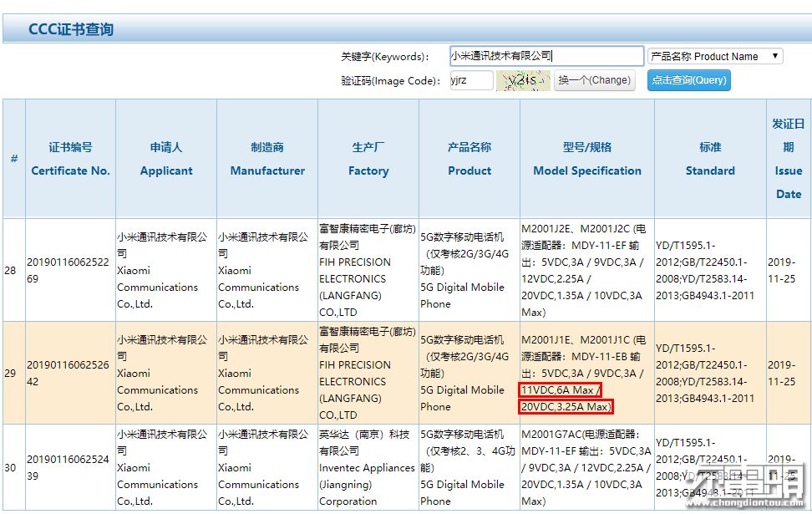812x514 pixels.
Task: Click the 点击查询(Query) button
Action: click(688, 80)
